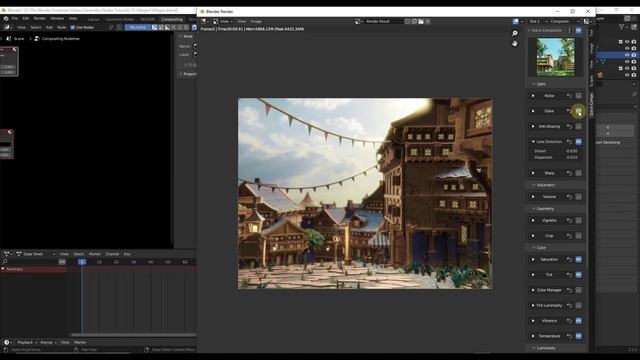Image resolution: width=640 pixels, height=360 pixels.
Task: Enable the Sharp effect toggle
Action: click(578, 173)
